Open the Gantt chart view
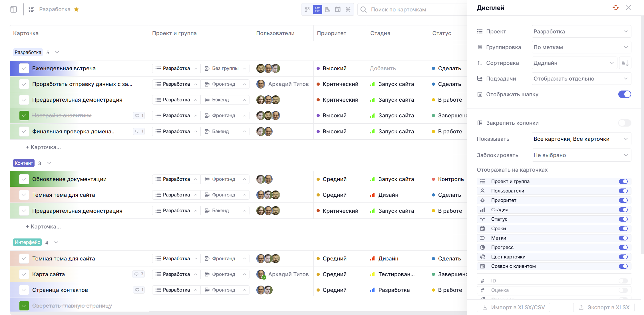Viewport: 644px width, 315px height. click(x=328, y=9)
